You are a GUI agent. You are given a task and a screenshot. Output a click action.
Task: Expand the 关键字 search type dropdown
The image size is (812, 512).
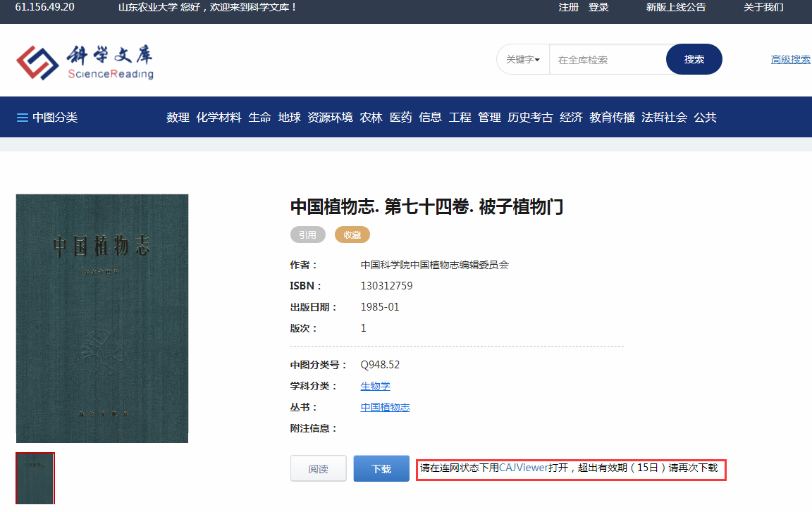pos(523,60)
